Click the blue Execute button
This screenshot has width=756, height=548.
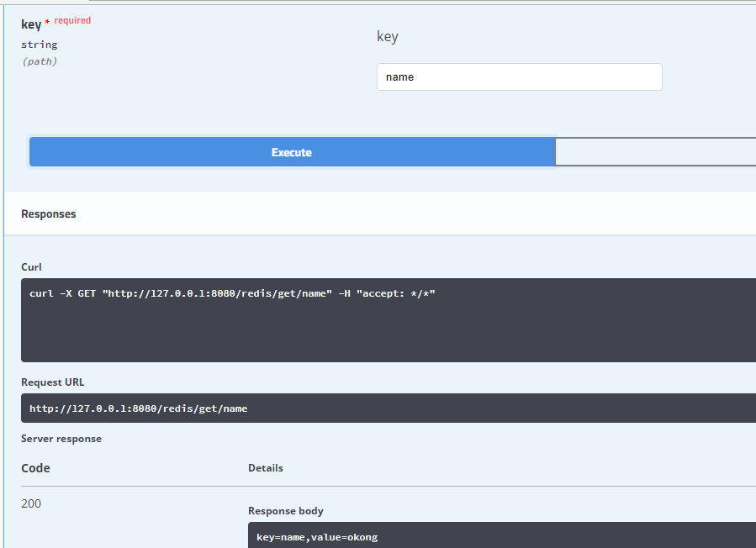point(291,151)
